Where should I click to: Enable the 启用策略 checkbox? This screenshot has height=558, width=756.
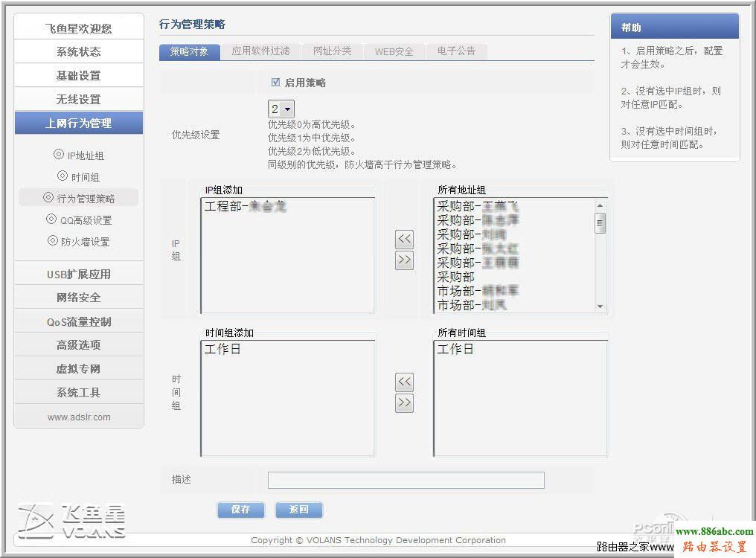coord(276,82)
